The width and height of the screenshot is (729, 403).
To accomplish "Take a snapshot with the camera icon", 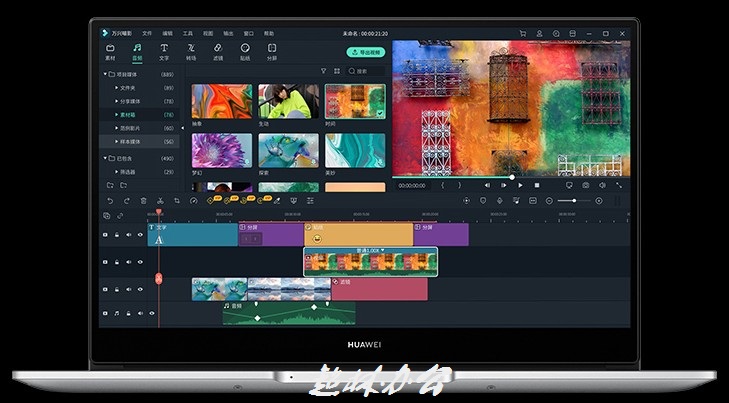I will point(586,185).
